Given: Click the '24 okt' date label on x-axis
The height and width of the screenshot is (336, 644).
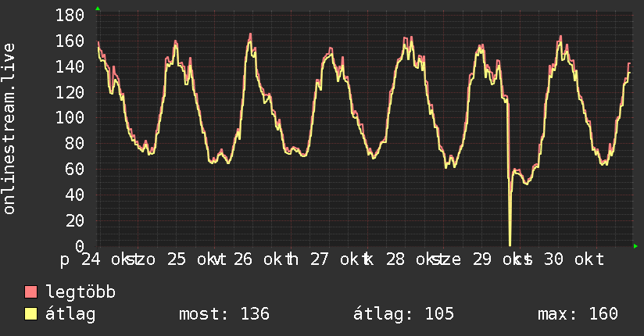Looking at the screenshot, I should [106, 259].
